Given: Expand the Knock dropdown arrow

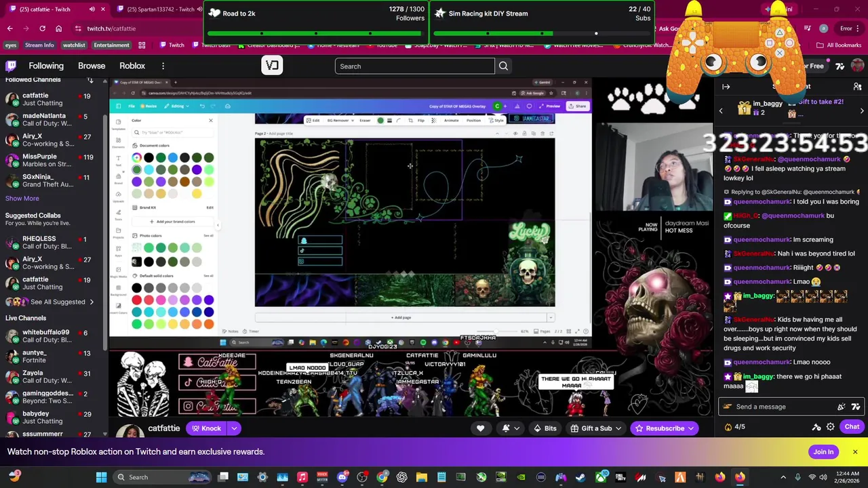Looking at the screenshot, I should click(234, 428).
